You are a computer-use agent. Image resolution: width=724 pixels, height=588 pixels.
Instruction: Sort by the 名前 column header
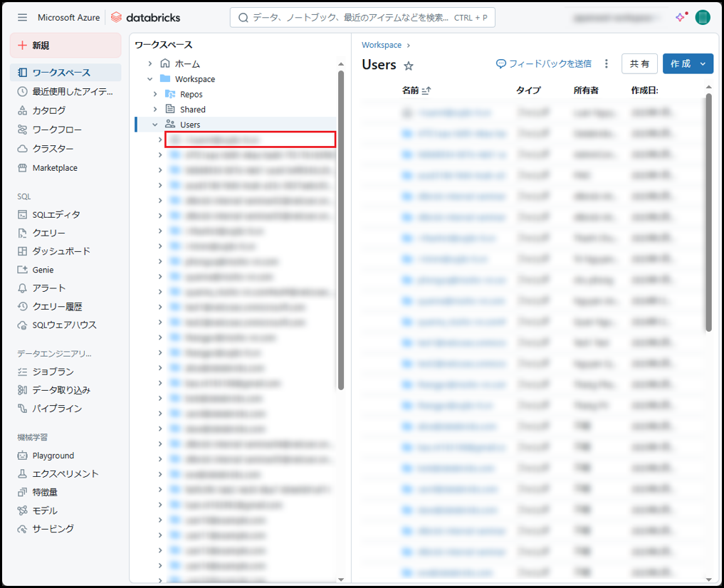click(x=416, y=90)
